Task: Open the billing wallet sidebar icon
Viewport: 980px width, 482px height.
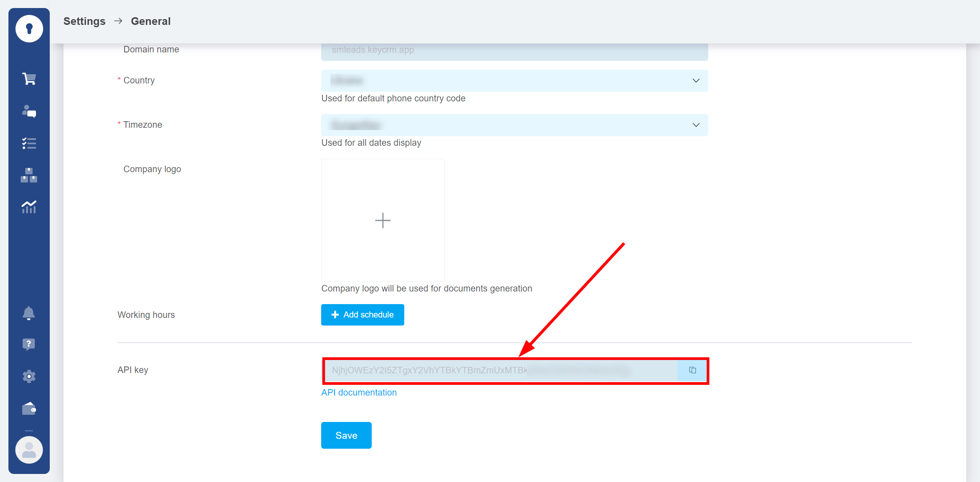Action: coord(29,409)
